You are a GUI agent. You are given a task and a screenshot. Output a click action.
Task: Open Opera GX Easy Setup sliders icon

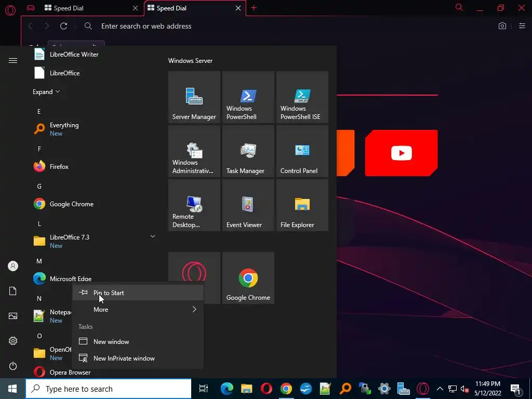point(522,26)
